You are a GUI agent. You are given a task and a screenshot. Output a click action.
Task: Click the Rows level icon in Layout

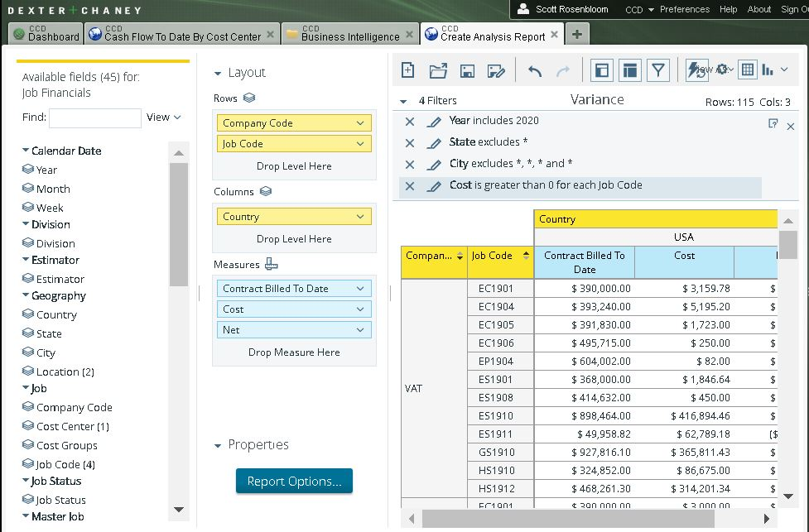click(x=249, y=98)
